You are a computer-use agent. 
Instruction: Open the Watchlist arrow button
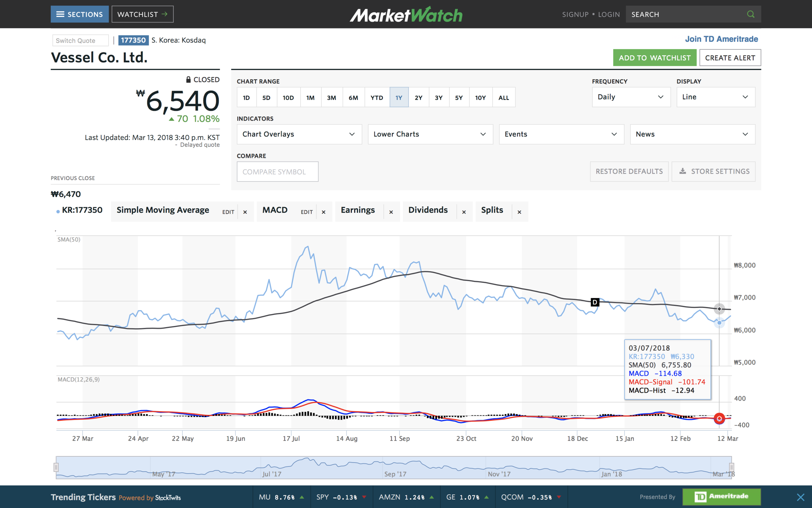coord(142,14)
